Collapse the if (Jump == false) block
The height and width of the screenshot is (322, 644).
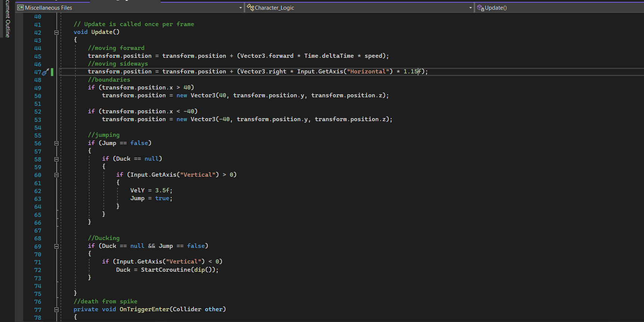[x=57, y=143]
